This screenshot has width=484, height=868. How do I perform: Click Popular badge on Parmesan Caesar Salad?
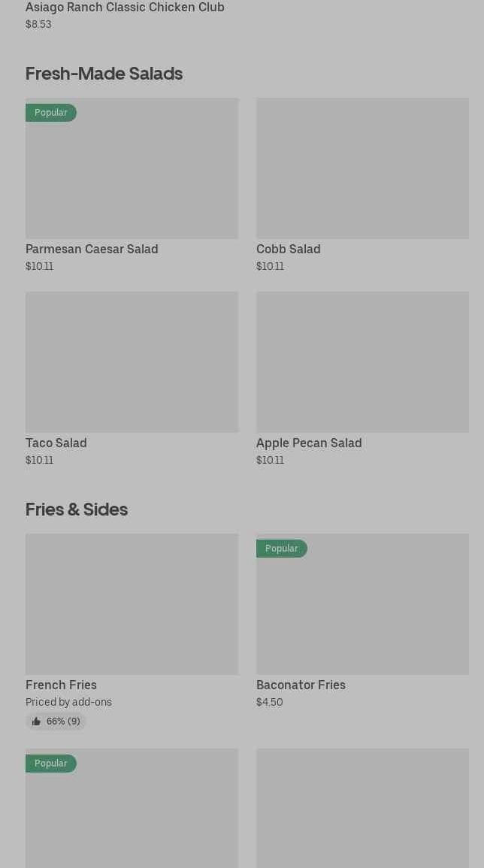pos(51,113)
